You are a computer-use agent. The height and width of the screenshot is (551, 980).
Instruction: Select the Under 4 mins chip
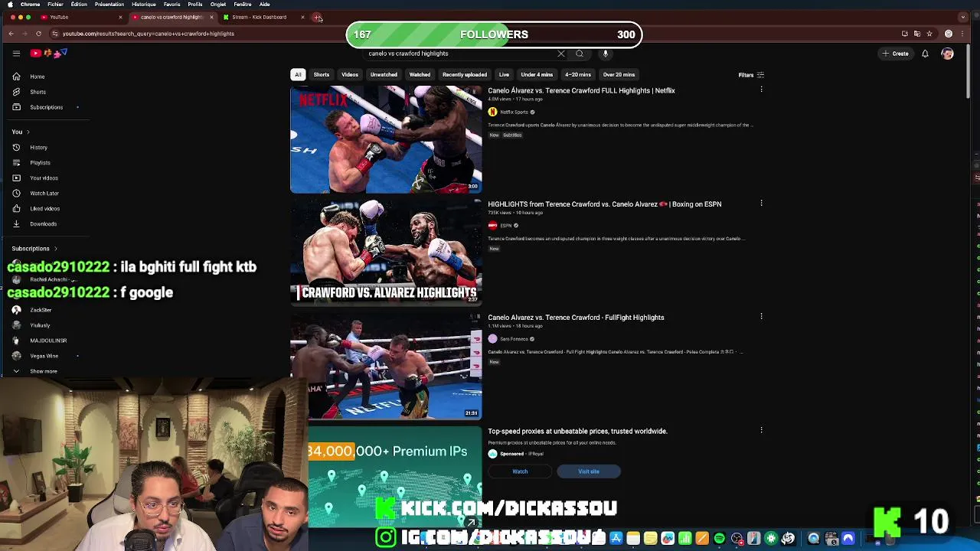[x=537, y=75]
